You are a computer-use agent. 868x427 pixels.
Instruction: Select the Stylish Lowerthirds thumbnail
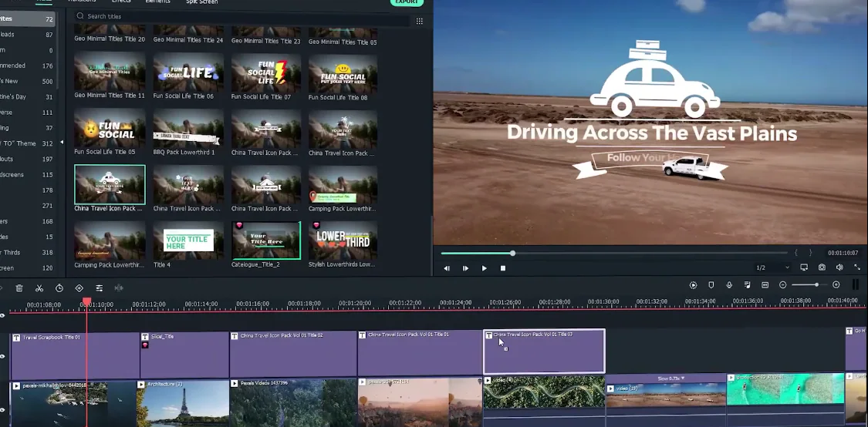point(343,240)
